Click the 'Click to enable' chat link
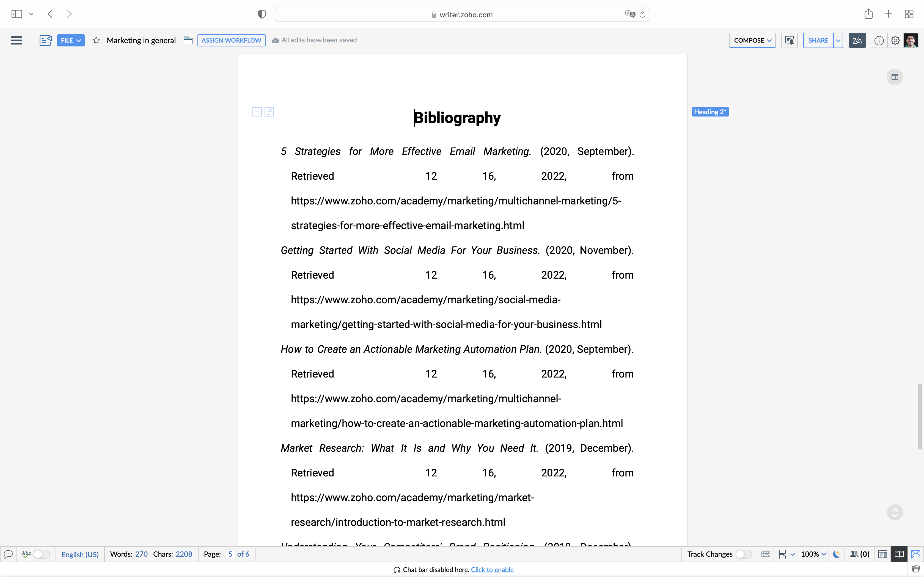 [492, 570]
